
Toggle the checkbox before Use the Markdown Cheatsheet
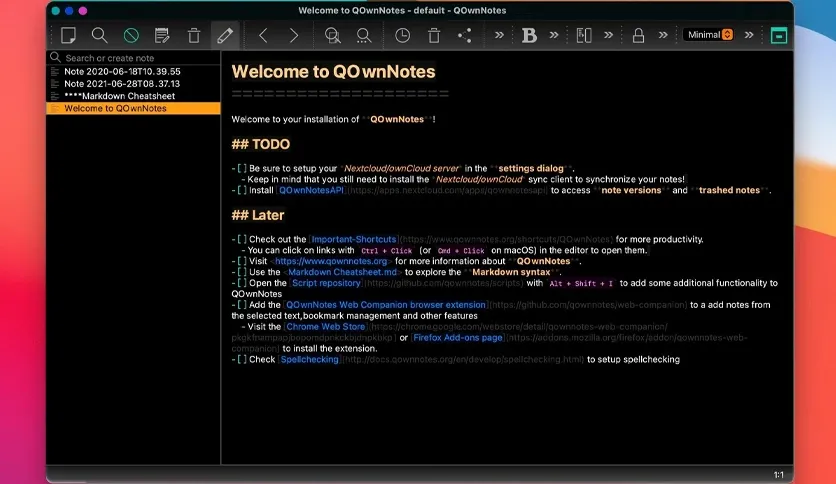pyautogui.click(x=242, y=272)
